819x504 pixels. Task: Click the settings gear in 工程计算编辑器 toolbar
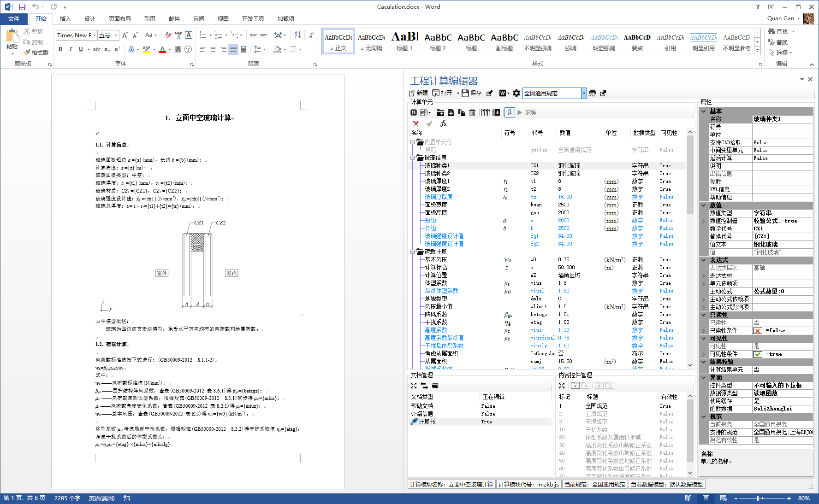tap(516, 93)
